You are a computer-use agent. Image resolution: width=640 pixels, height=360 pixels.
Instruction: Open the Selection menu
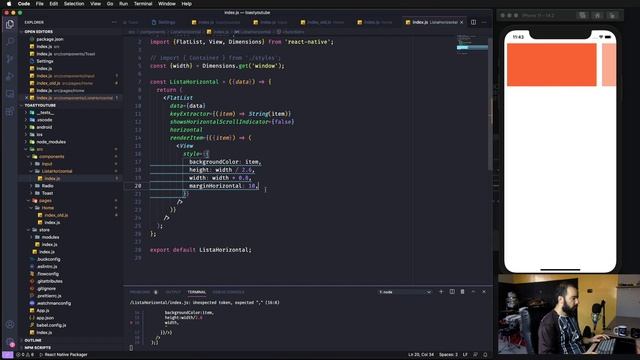pyautogui.click(x=74, y=4)
